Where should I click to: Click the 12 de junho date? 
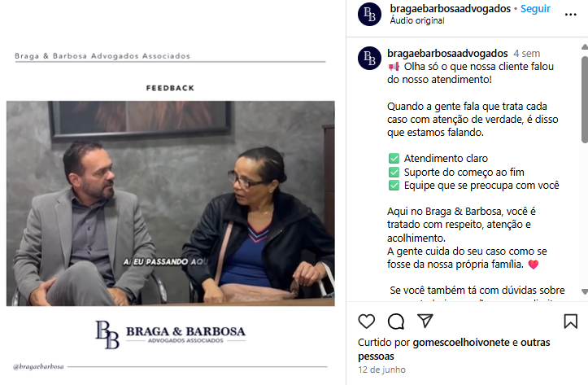[x=381, y=370]
